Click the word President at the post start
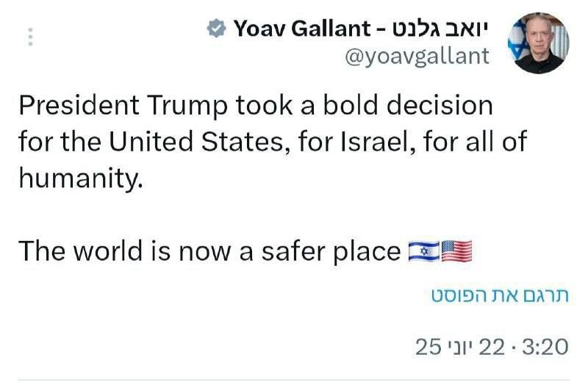The height and width of the screenshot is (382, 588). 79,105
